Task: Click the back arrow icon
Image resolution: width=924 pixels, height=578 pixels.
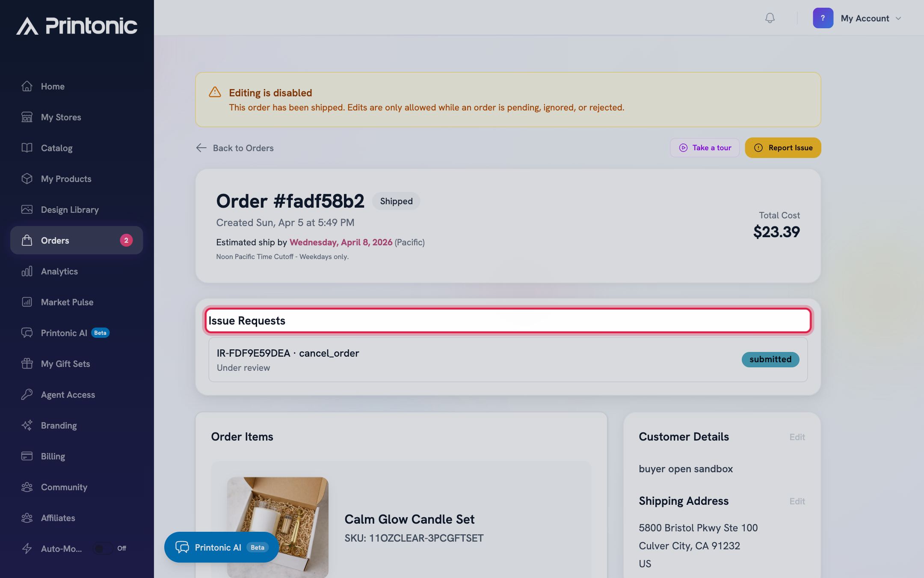Action: (x=201, y=148)
